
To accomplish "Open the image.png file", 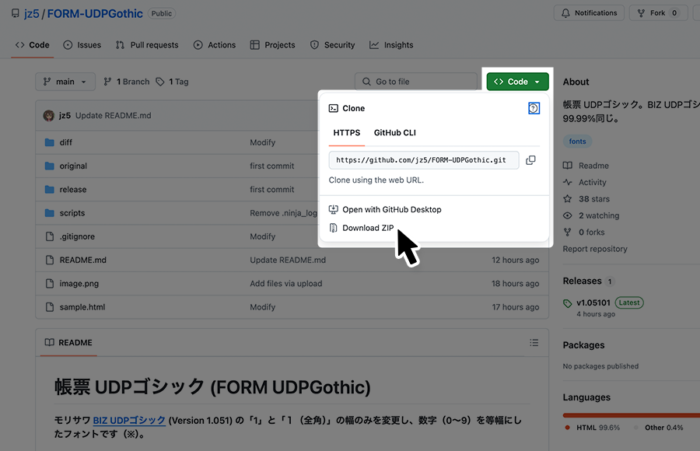I will pyautogui.click(x=79, y=284).
